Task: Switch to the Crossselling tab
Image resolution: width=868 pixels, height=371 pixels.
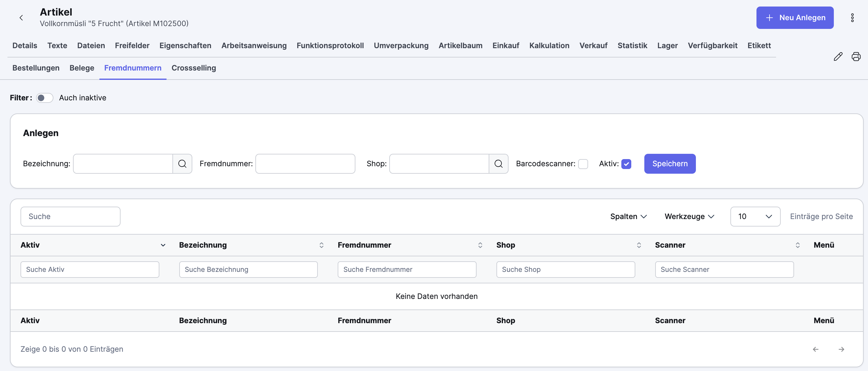Action: tap(194, 68)
